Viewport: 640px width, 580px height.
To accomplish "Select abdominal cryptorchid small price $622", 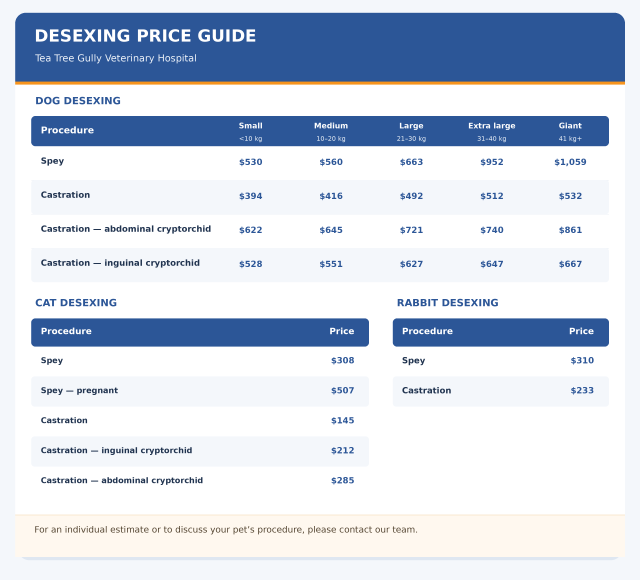I will [x=251, y=230].
